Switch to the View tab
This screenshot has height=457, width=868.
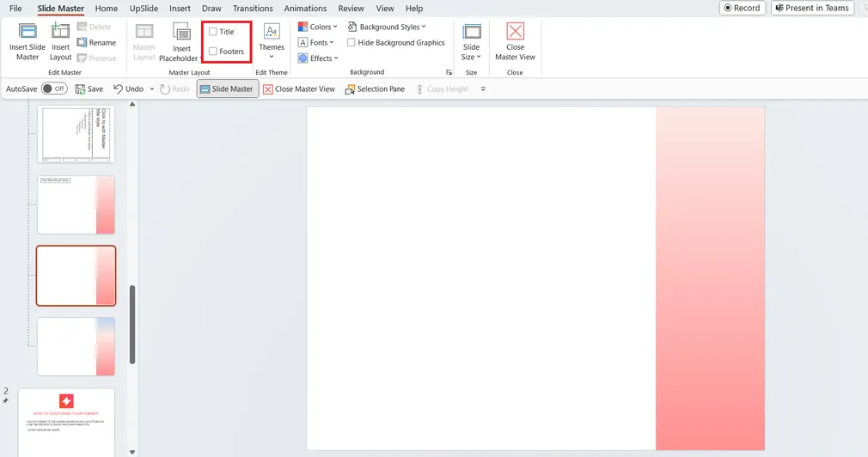(x=385, y=9)
